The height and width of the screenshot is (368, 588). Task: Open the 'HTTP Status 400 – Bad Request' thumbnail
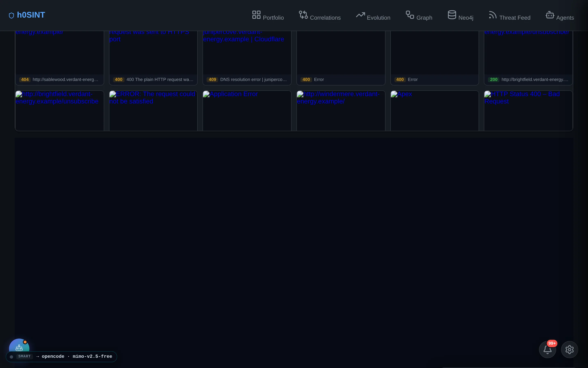(528, 111)
